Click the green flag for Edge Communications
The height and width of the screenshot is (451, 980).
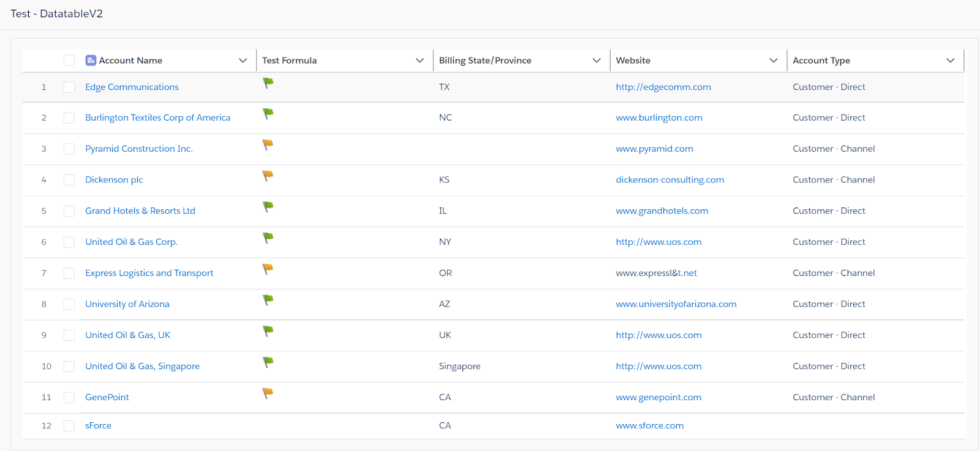pyautogui.click(x=268, y=83)
